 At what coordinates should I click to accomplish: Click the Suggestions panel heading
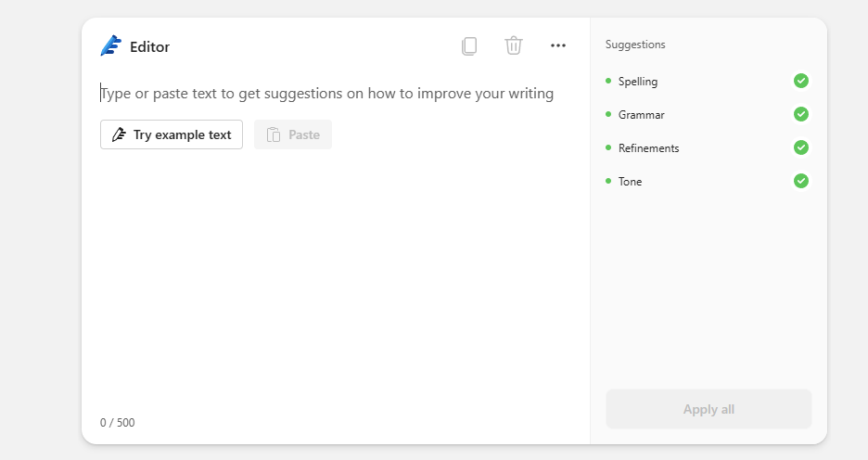pos(635,45)
